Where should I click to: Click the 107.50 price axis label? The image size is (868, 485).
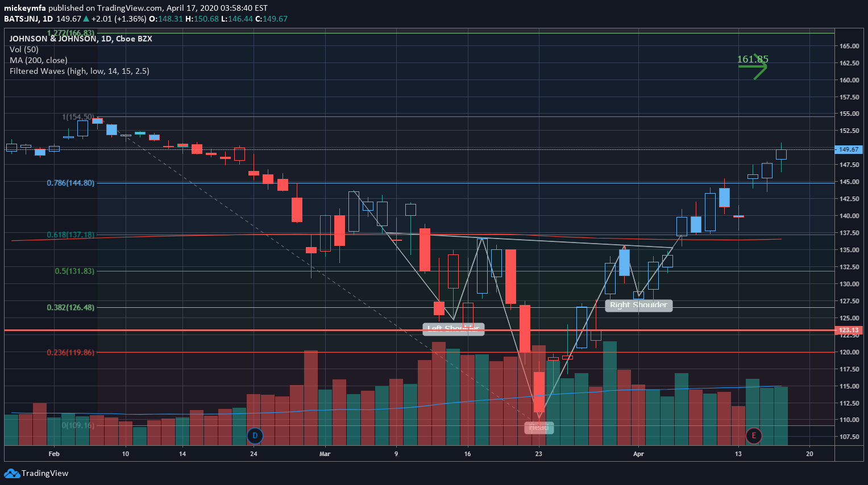pos(849,437)
